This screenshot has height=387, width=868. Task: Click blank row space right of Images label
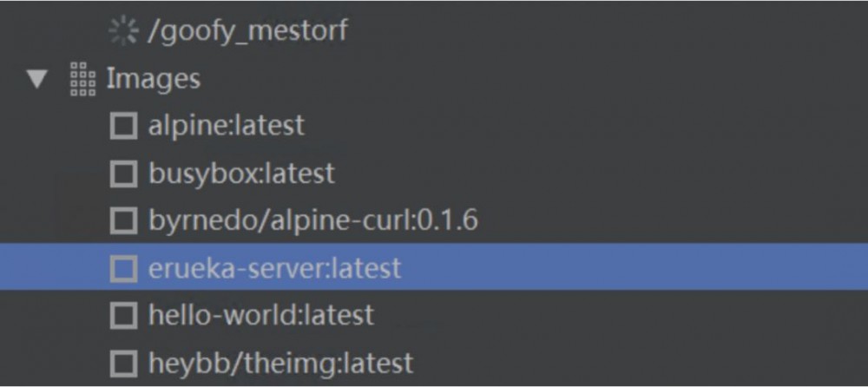point(521,79)
